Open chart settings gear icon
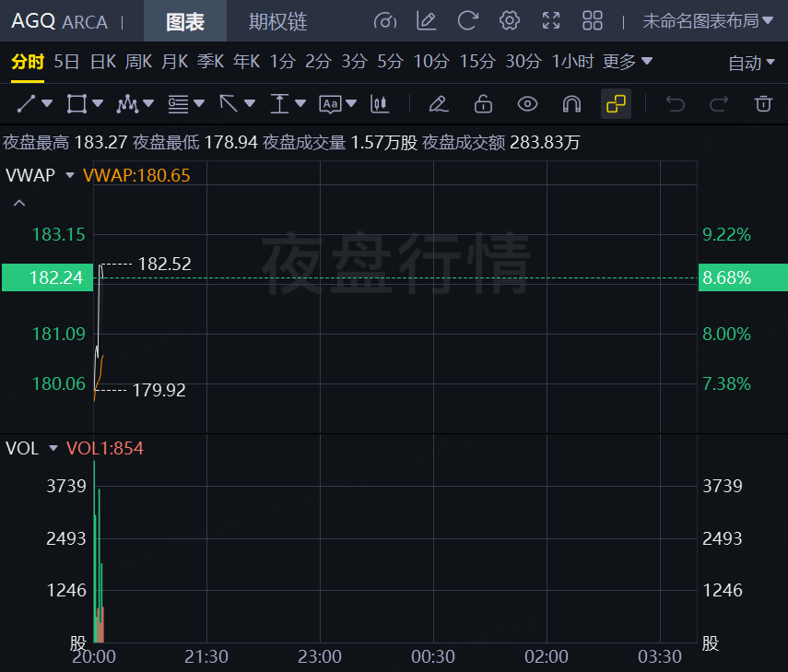Screen dimensions: 788x672 pos(509,21)
